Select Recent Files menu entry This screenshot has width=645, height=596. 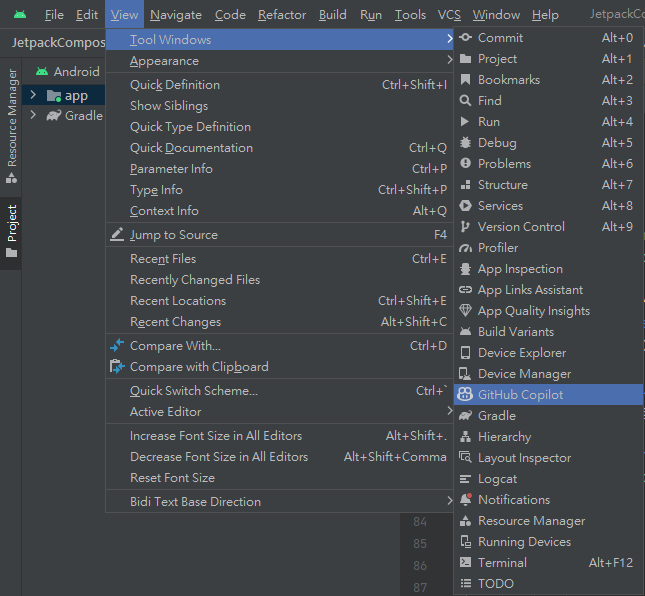point(279,259)
